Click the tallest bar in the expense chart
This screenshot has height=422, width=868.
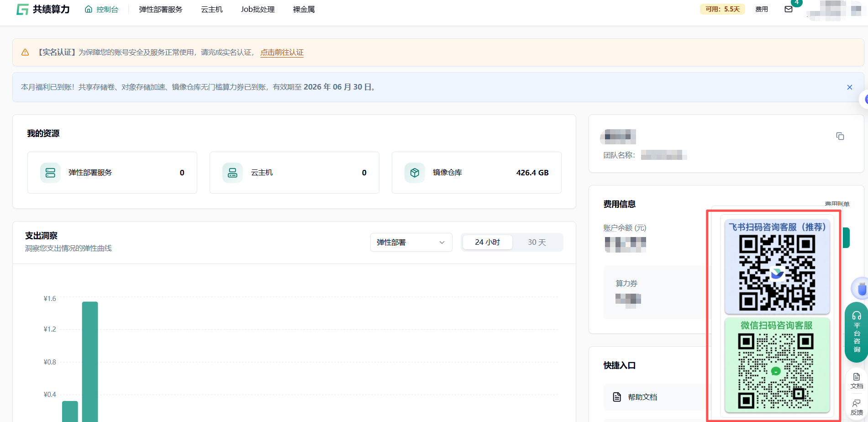(90, 362)
